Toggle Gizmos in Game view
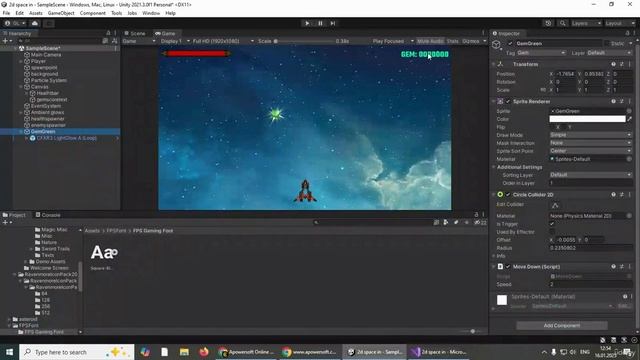 pos(471,41)
